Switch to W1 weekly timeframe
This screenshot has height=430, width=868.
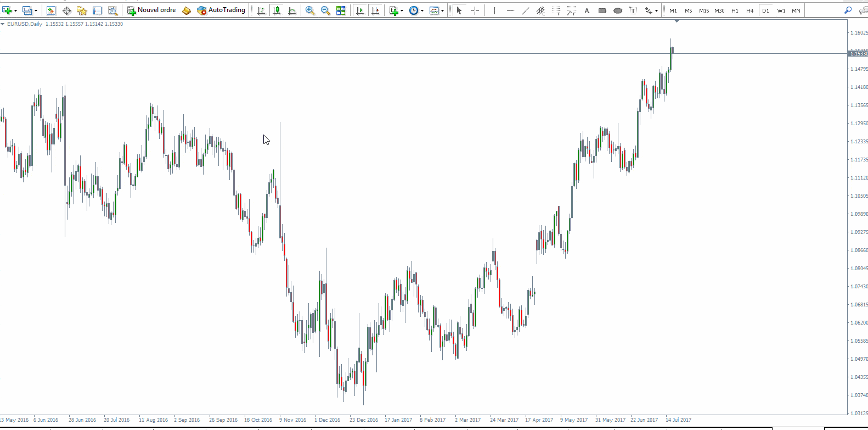pos(781,10)
